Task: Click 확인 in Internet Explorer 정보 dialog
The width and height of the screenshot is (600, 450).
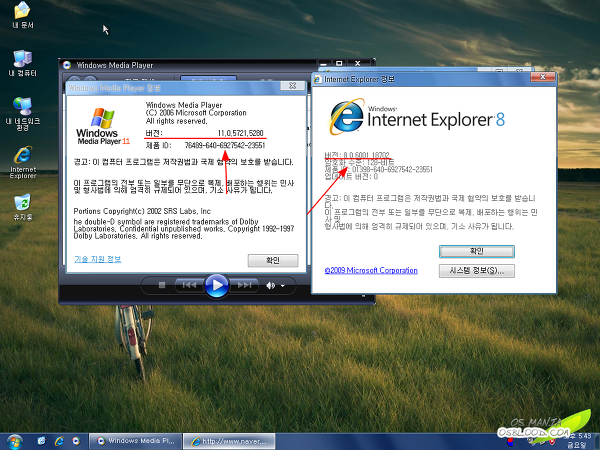Action: 476,251
